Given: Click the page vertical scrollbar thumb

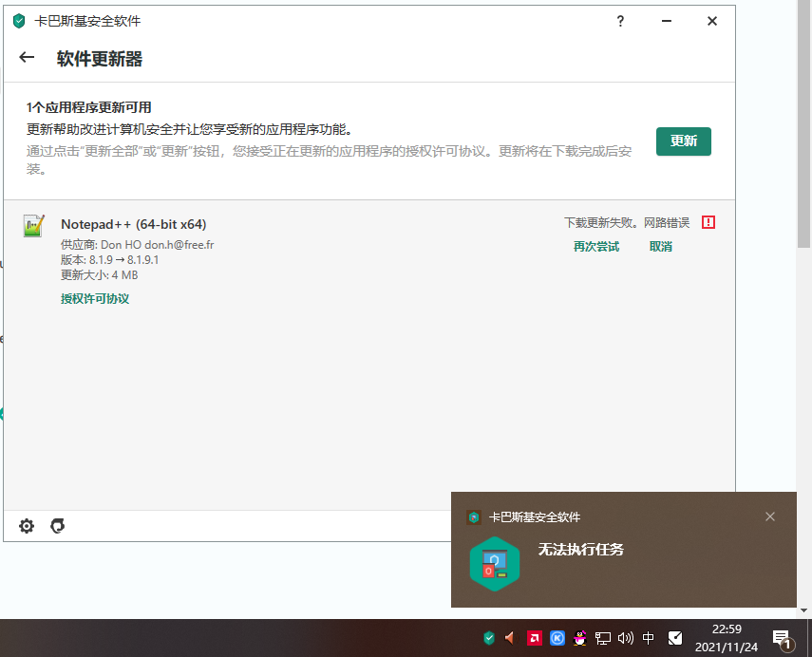Looking at the screenshot, I should (804, 124).
